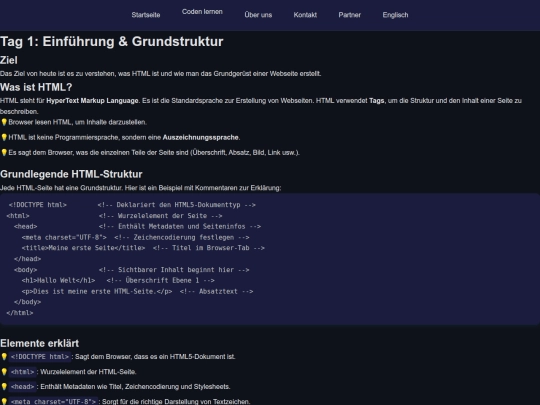Click inline code <html> in Elemente list
Image resolution: width=540 pixels, height=405 pixels.
[22, 372]
